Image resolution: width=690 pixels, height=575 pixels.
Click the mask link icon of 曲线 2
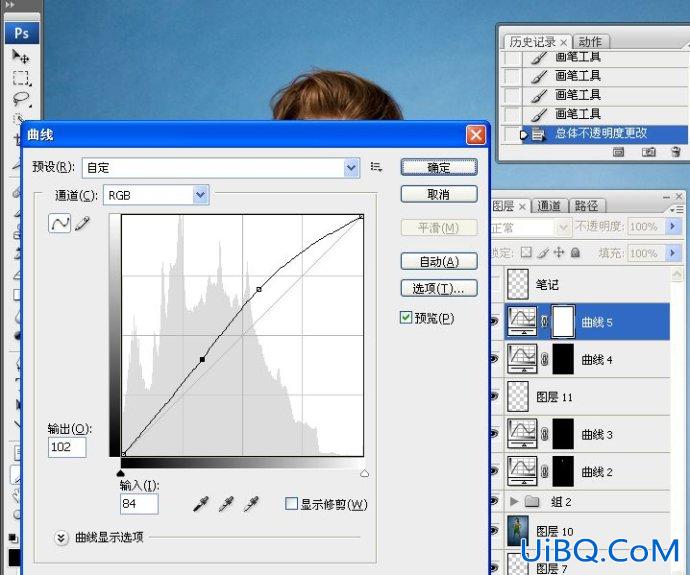click(x=544, y=472)
